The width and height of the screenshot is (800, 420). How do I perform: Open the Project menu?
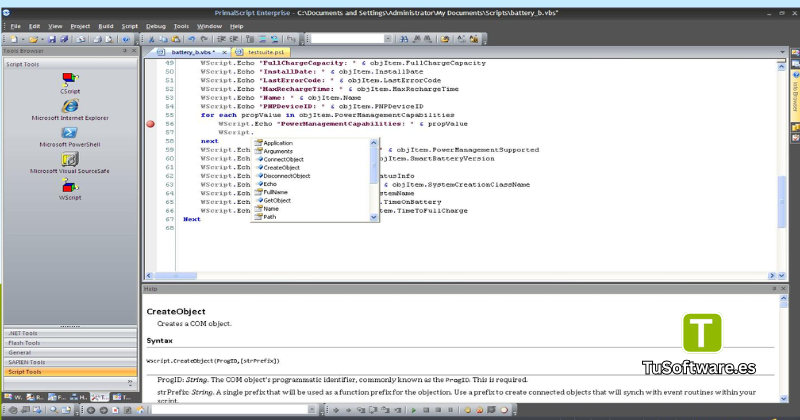click(80, 26)
